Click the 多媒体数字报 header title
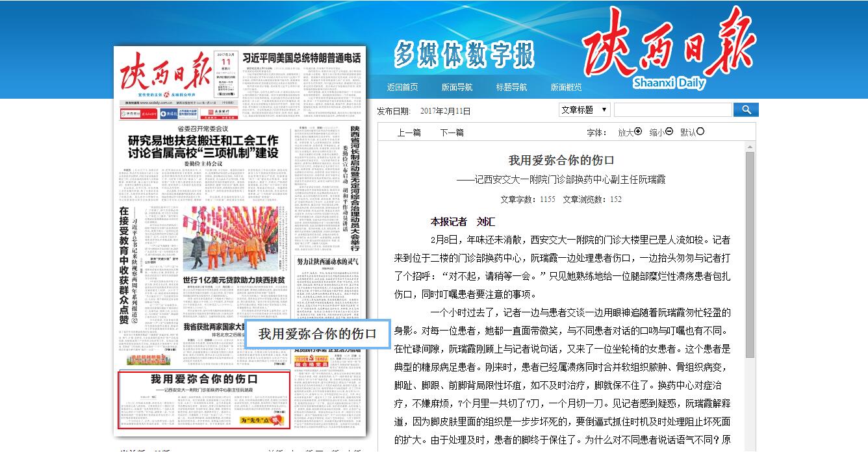This screenshot has height=452, width=868. [x=464, y=55]
